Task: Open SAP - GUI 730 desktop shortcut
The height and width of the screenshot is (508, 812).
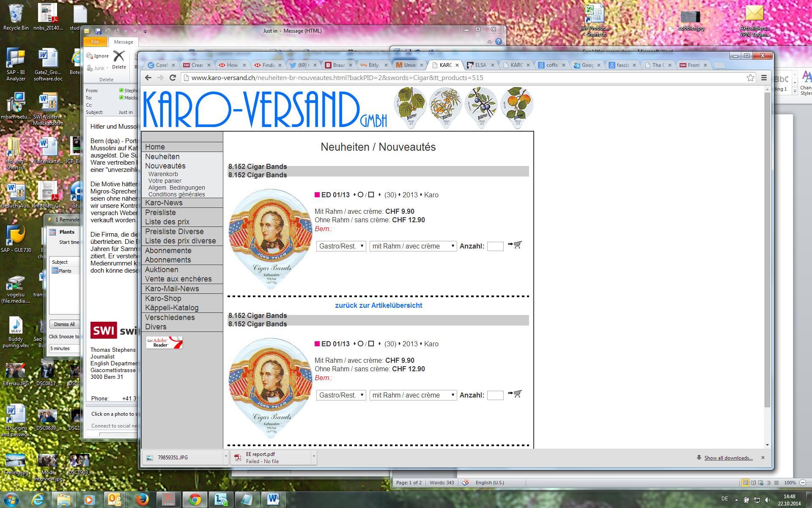Action: [x=16, y=239]
